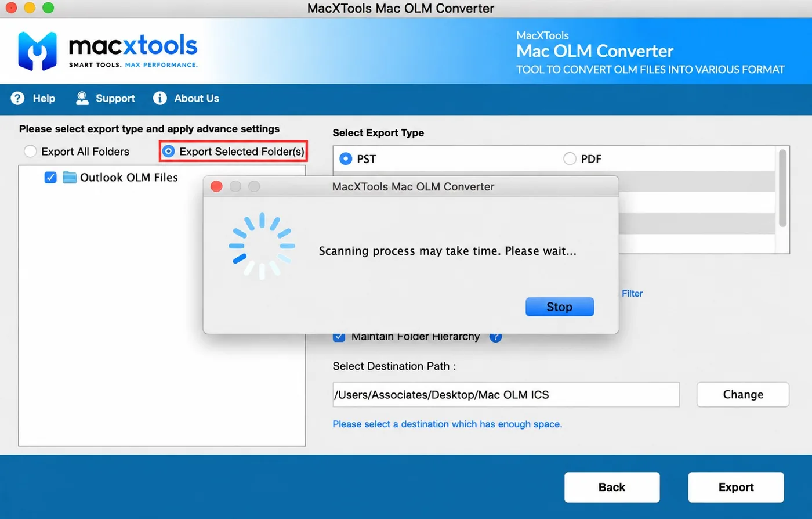Select the Export All Folders radio button

[30, 152]
